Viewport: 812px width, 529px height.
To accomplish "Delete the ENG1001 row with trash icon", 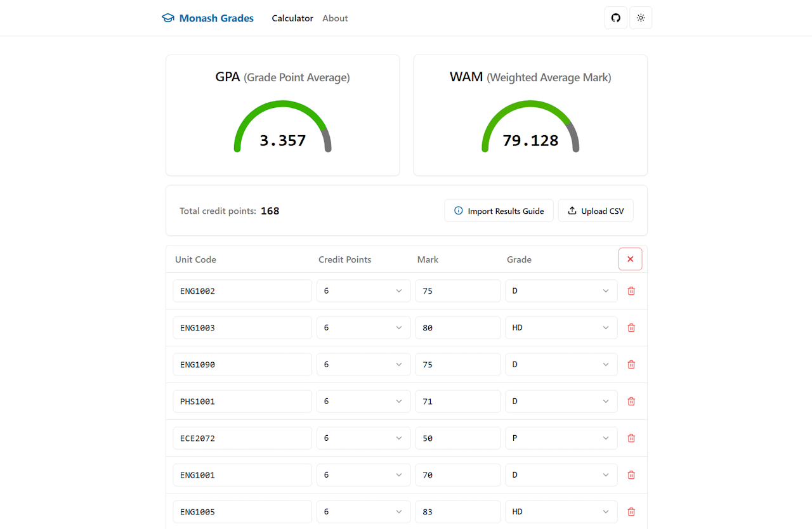I will pyautogui.click(x=631, y=475).
